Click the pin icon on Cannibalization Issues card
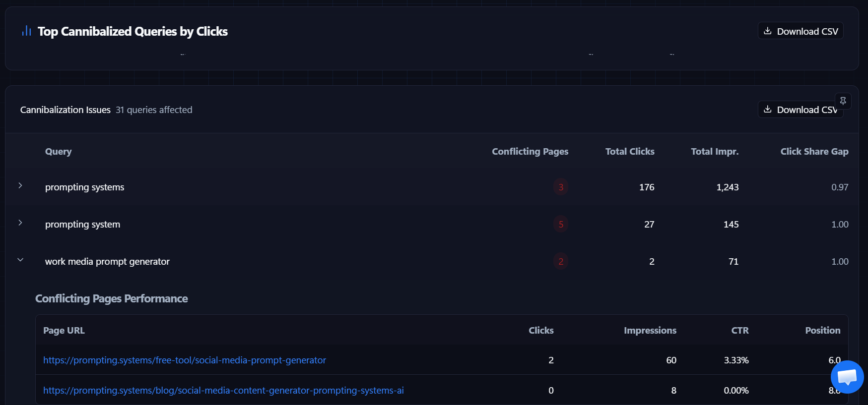 pyautogui.click(x=843, y=101)
